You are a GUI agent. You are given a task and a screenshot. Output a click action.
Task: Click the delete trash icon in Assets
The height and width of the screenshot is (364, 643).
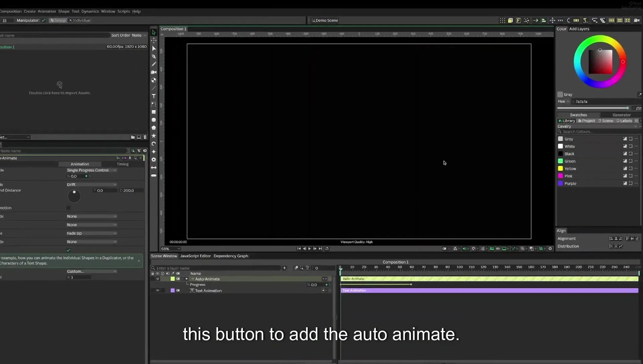click(145, 137)
